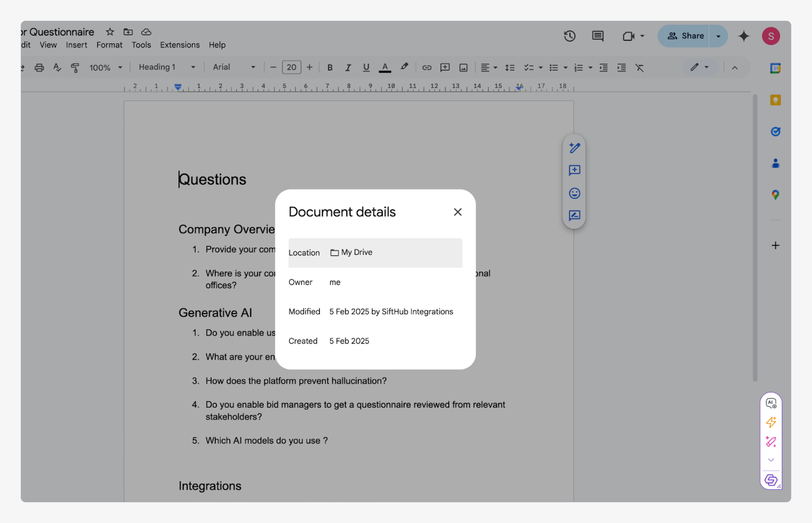Star the document title
Screen dimensions: 812x523
point(110,32)
